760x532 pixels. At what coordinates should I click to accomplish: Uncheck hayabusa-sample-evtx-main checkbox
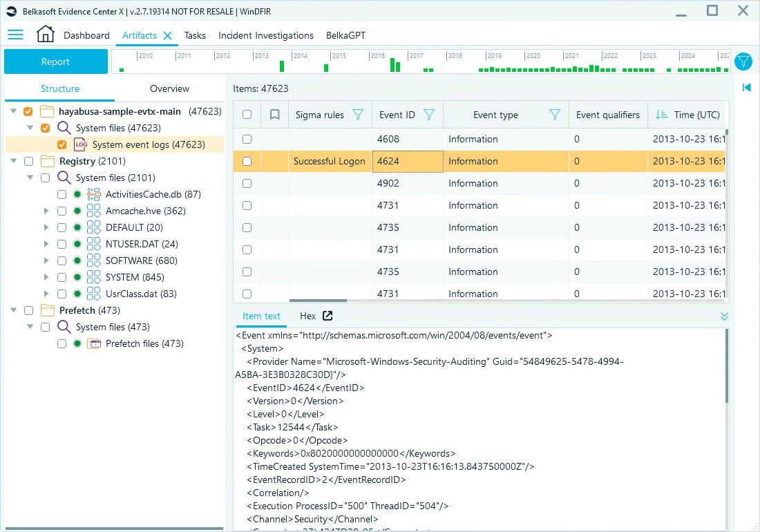pos(28,111)
